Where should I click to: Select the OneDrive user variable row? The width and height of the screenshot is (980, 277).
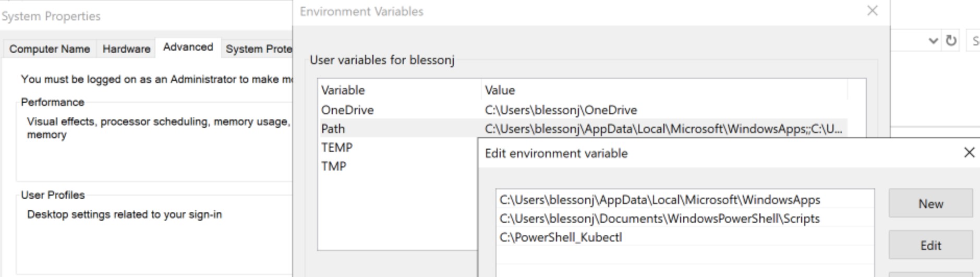click(347, 110)
